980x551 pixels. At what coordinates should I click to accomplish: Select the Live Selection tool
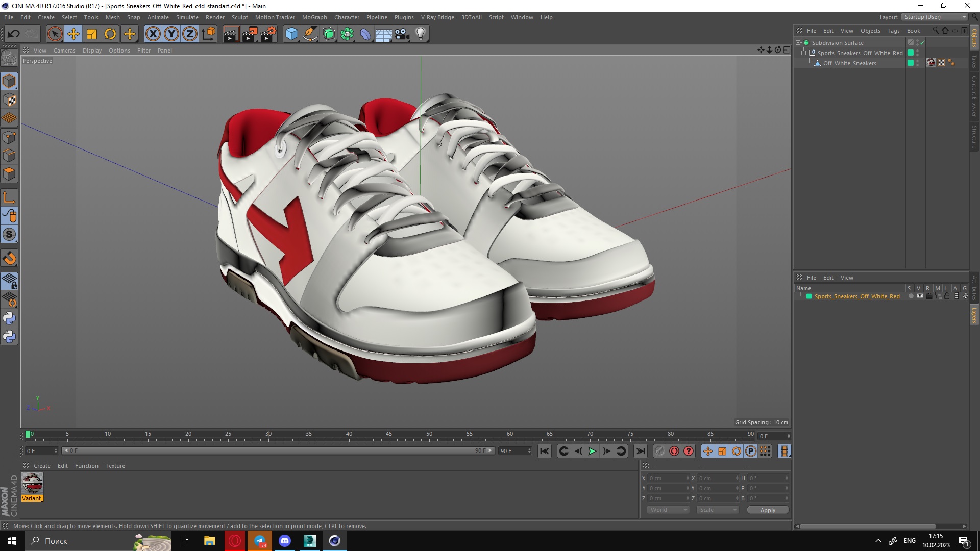coord(55,34)
